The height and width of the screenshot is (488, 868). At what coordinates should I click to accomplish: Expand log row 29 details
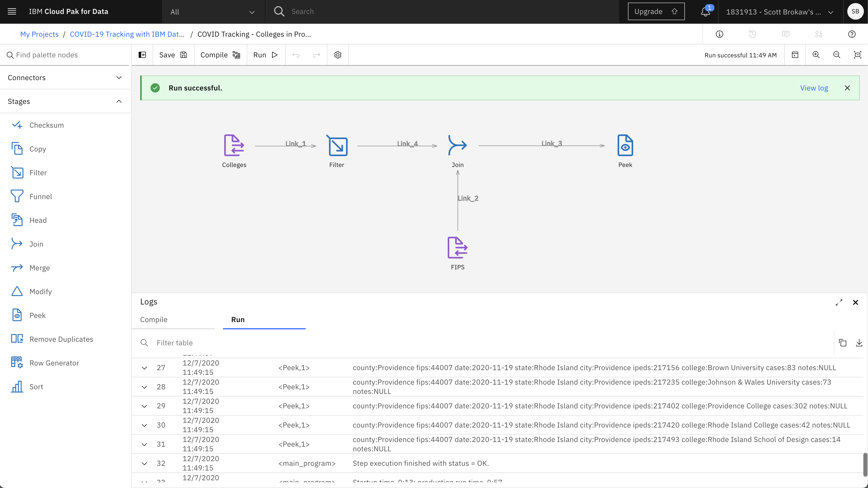pyautogui.click(x=144, y=406)
